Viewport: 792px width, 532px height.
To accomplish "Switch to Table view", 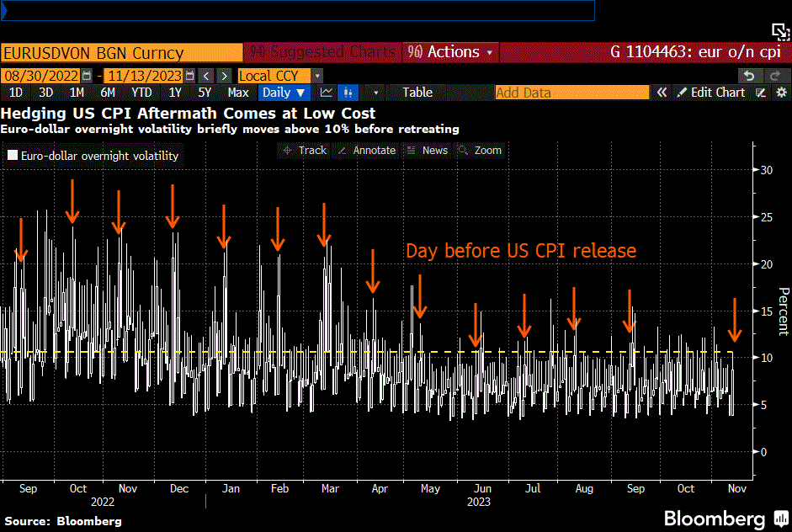I will click(417, 93).
